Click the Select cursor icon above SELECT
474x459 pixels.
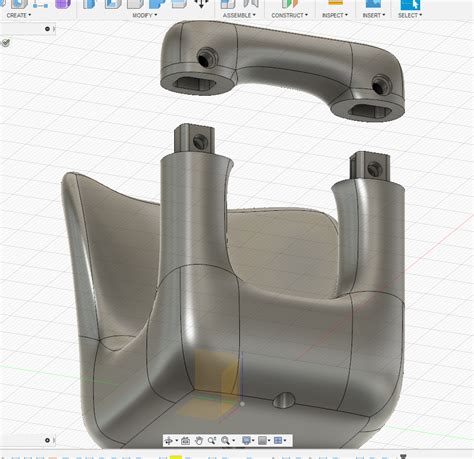pyautogui.click(x=410, y=4)
